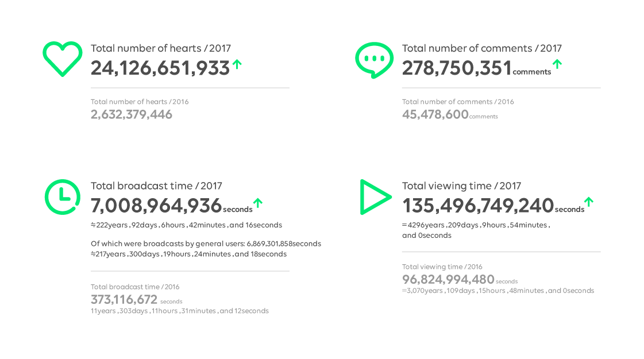The image size is (644, 359).
Task: Select the 'Total number of hearts / 2017' heading
Action: point(161,48)
